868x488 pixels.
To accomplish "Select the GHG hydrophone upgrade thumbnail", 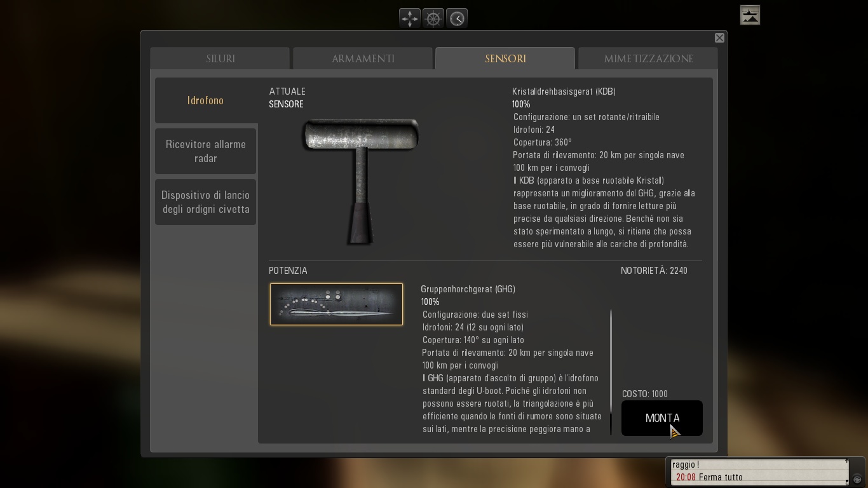I will (x=336, y=304).
